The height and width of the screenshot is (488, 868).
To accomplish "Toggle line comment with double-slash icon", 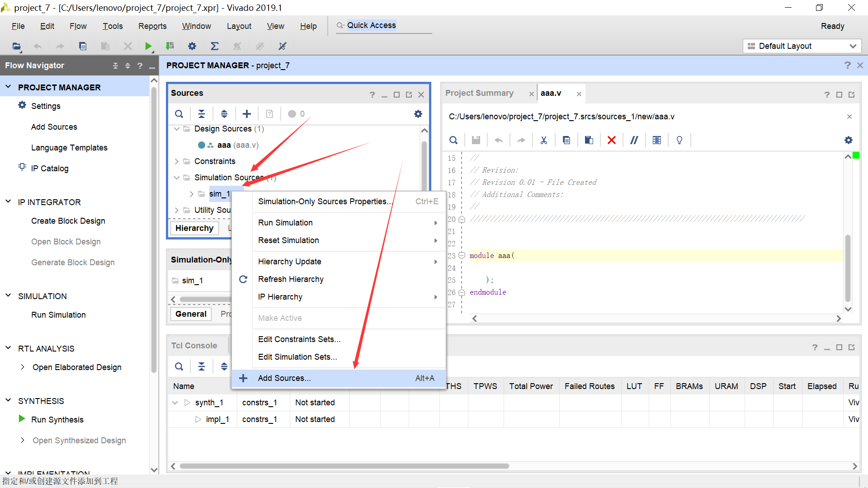I will (634, 140).
